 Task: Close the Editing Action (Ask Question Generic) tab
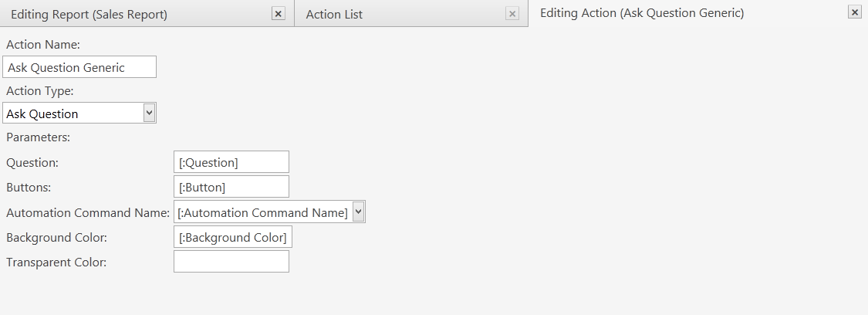(854, 12)
